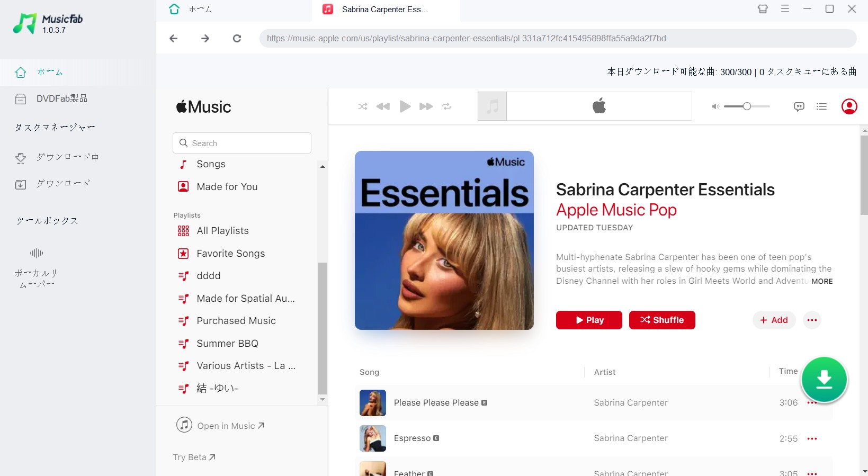The height and width of the screenshot is (476, 868).
Task: Click Sabrina Carpenter artist in Please Please Please row
Action: (631, 402)
